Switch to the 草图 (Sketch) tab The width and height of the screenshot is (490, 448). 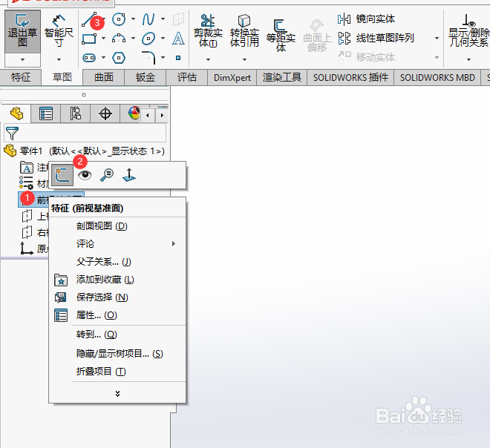pyautogui.click(x=62, y=77)
